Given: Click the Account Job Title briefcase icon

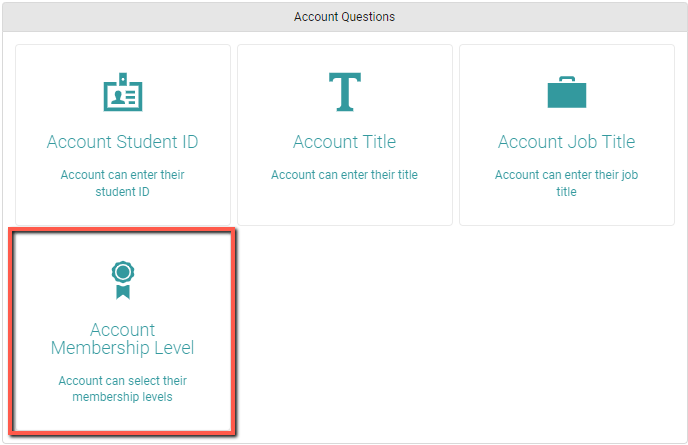Looking at the screenshot, I should (566, 92).
